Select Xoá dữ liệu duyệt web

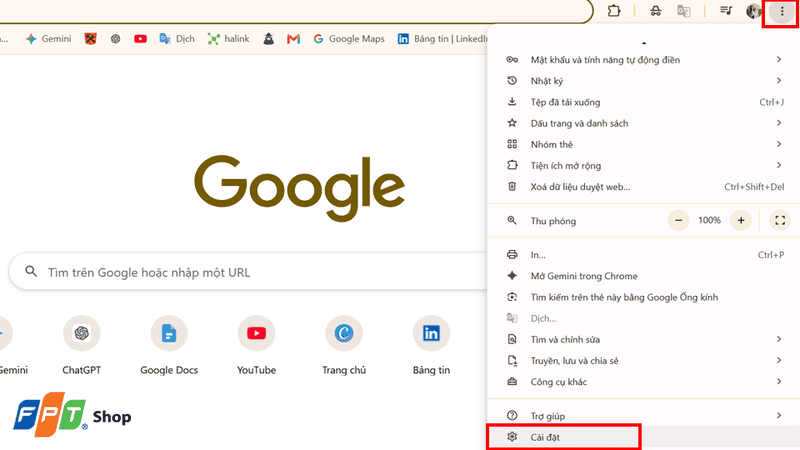click(644, 187)
